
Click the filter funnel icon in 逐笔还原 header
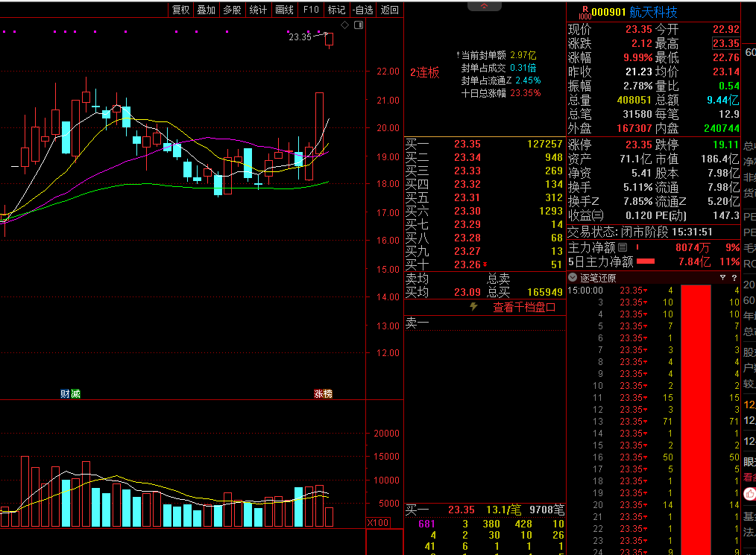point(722,277)
